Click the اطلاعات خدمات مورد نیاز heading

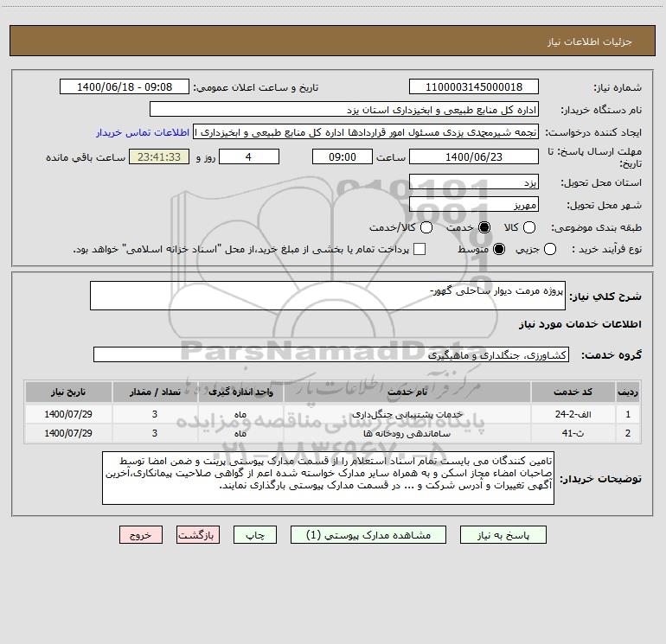click(x=580, y=324)
